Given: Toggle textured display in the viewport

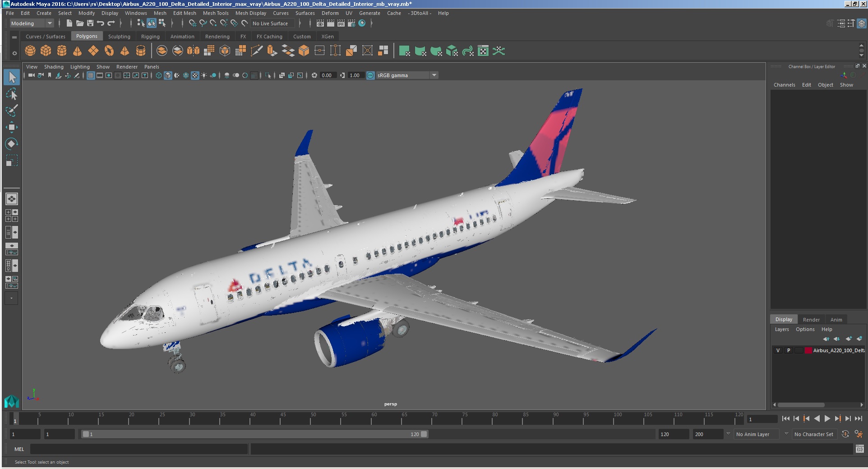Looking at the screenshot, I should (195, 75).
